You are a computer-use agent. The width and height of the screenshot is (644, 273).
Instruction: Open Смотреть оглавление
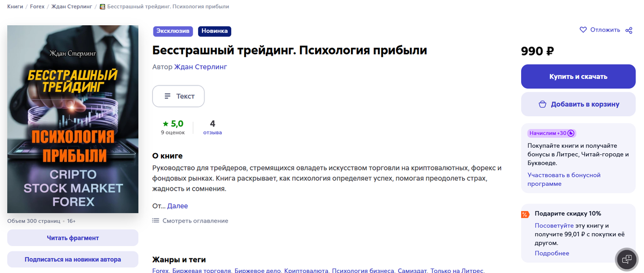point(195,221)
